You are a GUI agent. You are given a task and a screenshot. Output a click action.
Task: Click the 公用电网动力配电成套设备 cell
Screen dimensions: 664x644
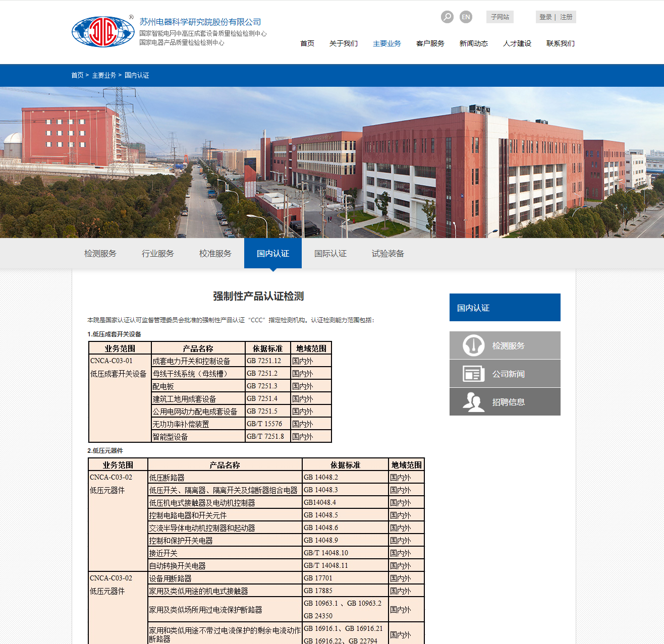[198, 411]
